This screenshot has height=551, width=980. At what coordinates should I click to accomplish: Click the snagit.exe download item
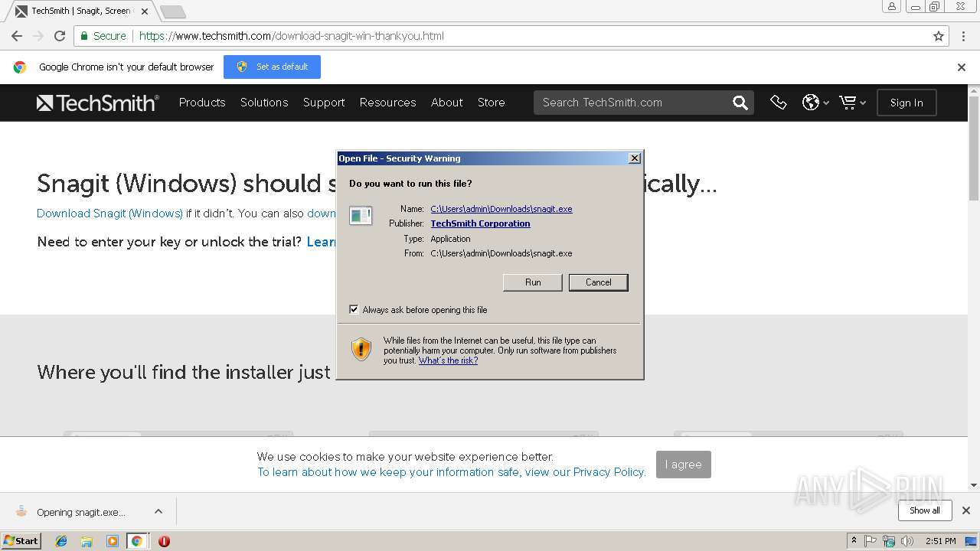[81, 512]
